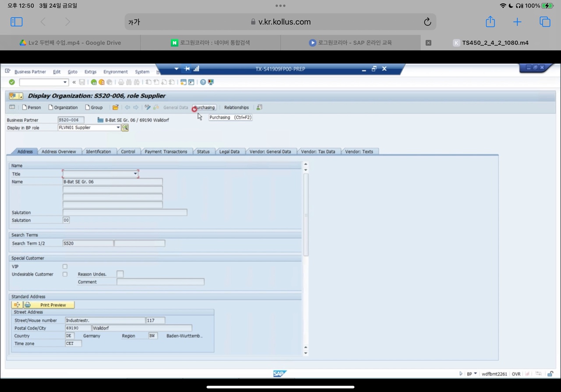Open the Title dropdown

point(135,174)
